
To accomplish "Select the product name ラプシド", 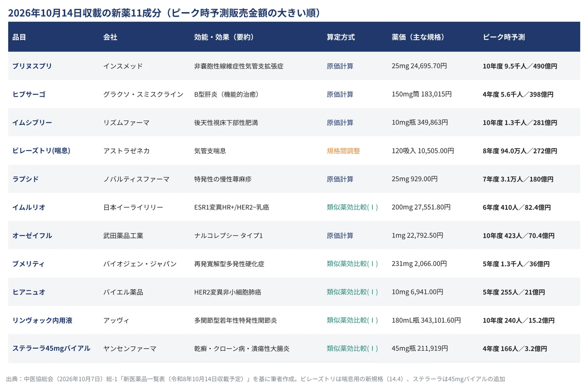I will point(25,179).
